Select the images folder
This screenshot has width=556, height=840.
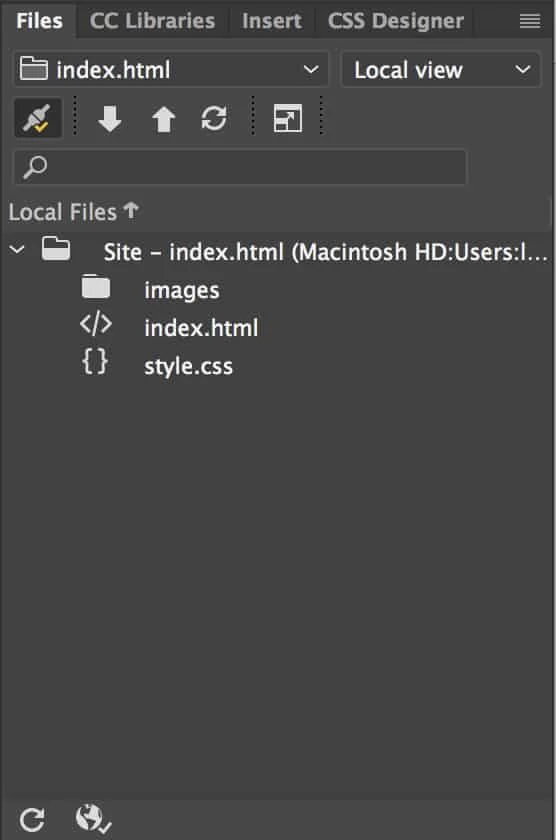182,290
